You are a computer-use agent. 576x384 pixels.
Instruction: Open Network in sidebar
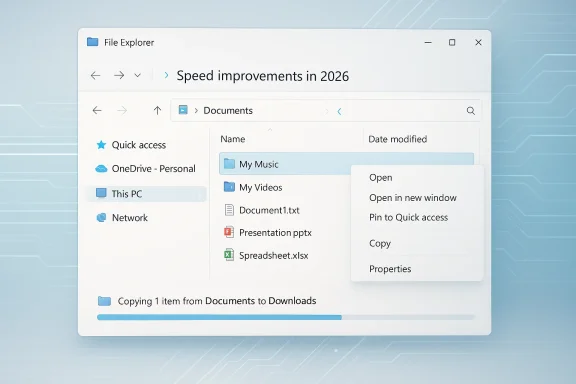[130, 218]
